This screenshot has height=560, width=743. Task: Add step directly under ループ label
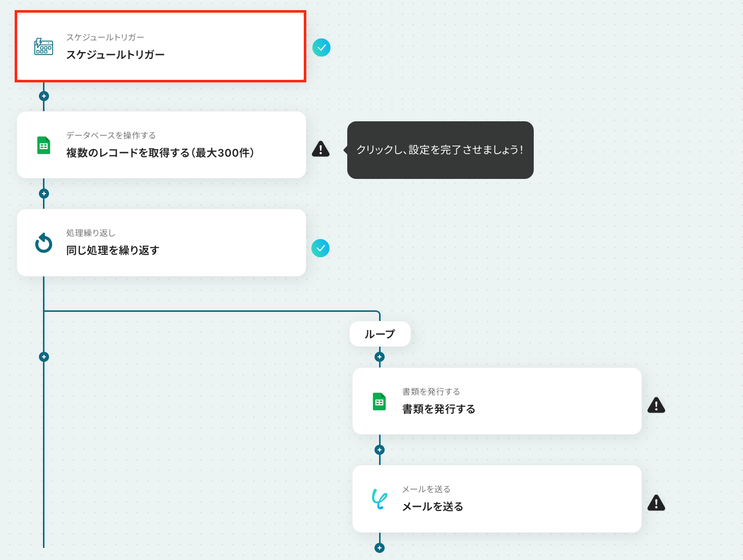click(x=380, y=357)
